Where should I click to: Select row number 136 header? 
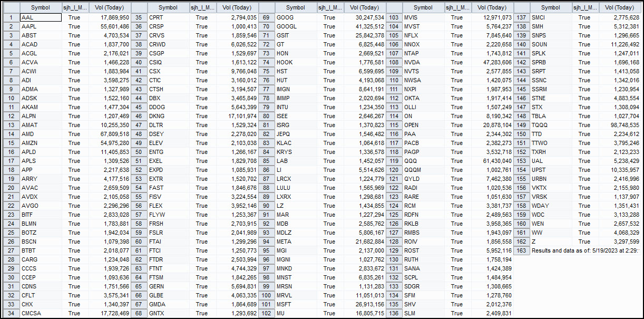[394, 313]
